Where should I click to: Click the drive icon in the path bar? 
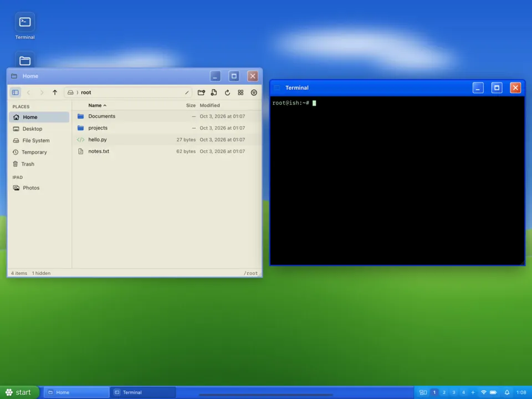coord(70,93)
